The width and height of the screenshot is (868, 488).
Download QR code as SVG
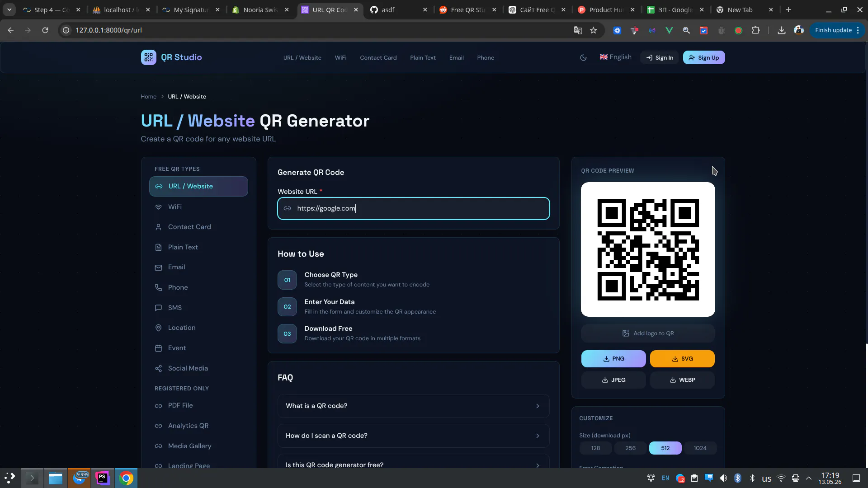coord(682,359)
